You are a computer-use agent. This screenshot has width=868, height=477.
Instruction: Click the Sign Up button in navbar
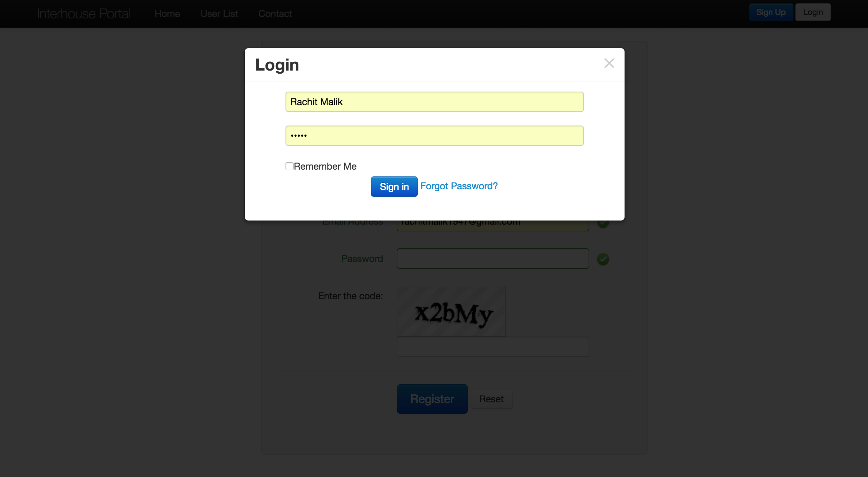[771, 12]
